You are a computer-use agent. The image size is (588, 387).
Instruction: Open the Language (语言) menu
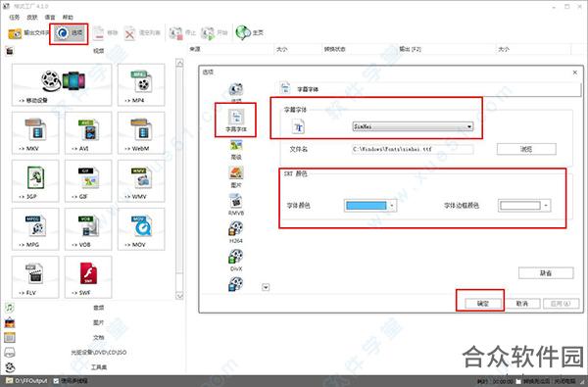[50, 18]
